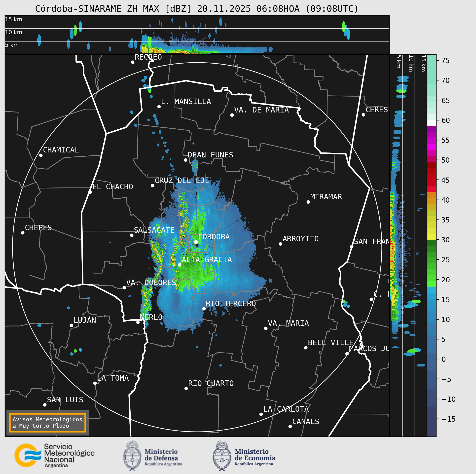Click the RECREO city label

pos(148,57)
